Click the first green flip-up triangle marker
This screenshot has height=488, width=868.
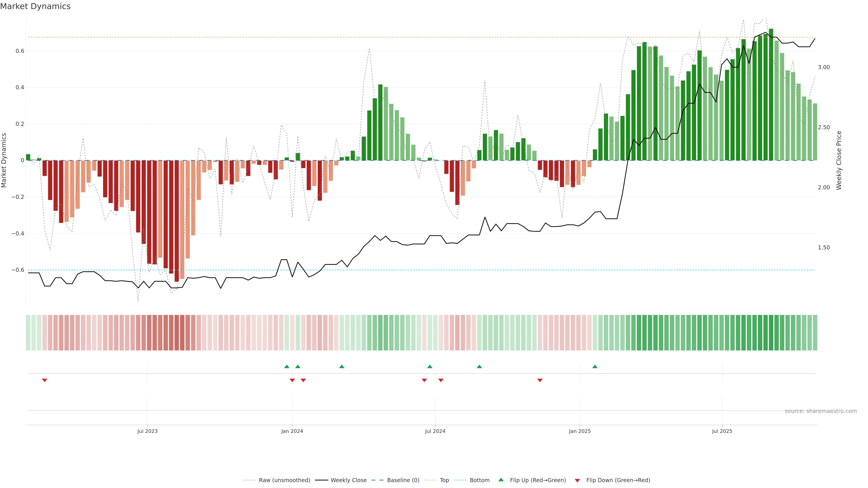click(287, 366)
